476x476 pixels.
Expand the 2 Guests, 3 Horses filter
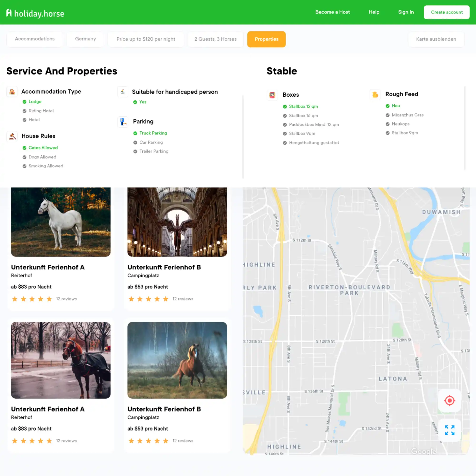(215, 39)
